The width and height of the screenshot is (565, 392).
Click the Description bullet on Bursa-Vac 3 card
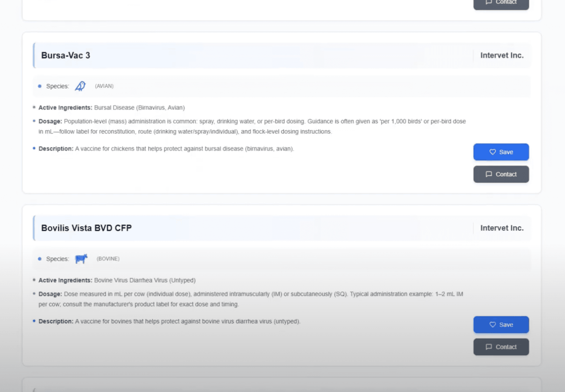33,148
